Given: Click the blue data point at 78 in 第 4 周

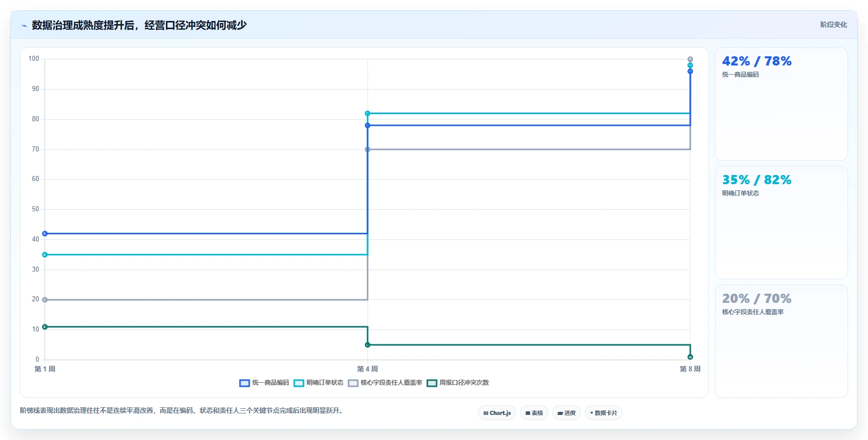Looking at the screenshot, I should point(367,125).
